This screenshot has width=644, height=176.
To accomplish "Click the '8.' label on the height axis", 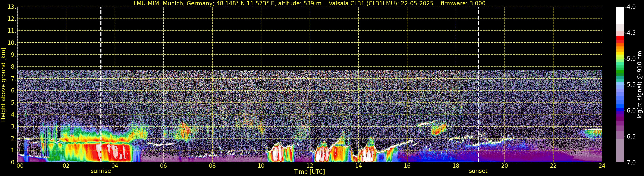I will click(x=13, y=67).
